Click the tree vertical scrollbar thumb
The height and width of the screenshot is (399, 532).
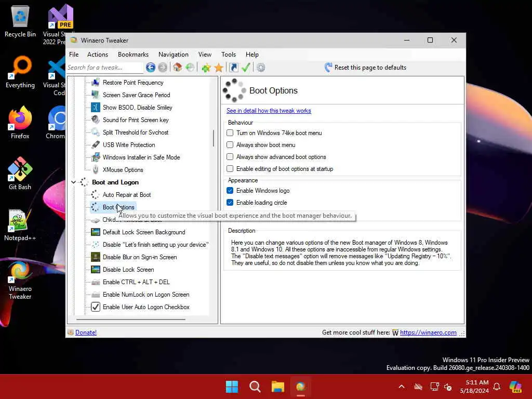tap(214, 138)
